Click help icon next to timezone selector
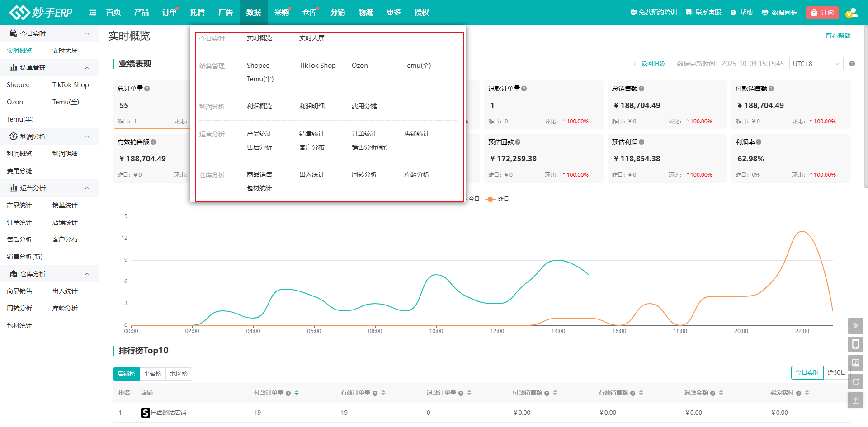 point(852,64)
